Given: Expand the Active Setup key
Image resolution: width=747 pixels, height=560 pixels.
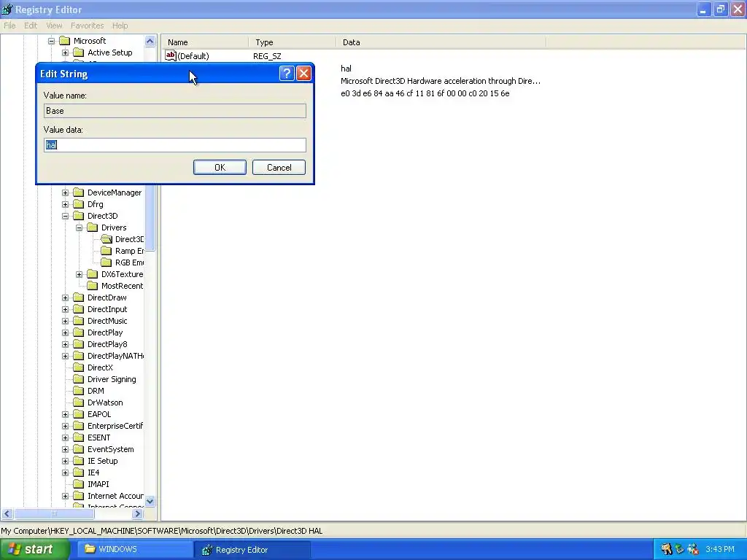Looking at the screenshot, I should coord(65,52).
